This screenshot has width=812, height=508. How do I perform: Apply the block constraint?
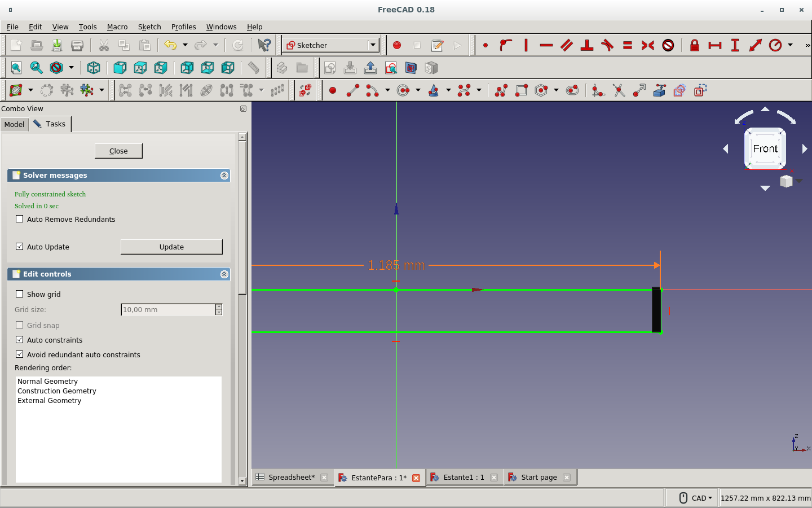pyautogui.click(x=668, y=45)
